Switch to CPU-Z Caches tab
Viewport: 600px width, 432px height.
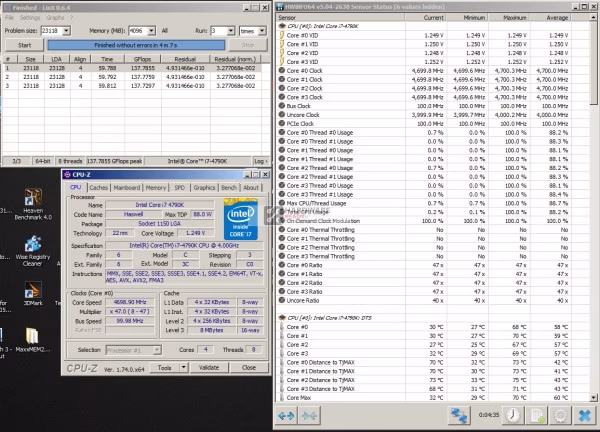click(99, 187)
